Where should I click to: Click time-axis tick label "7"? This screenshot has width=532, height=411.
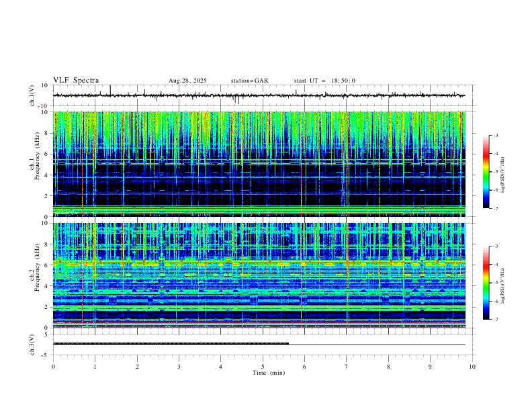[347, 367]
